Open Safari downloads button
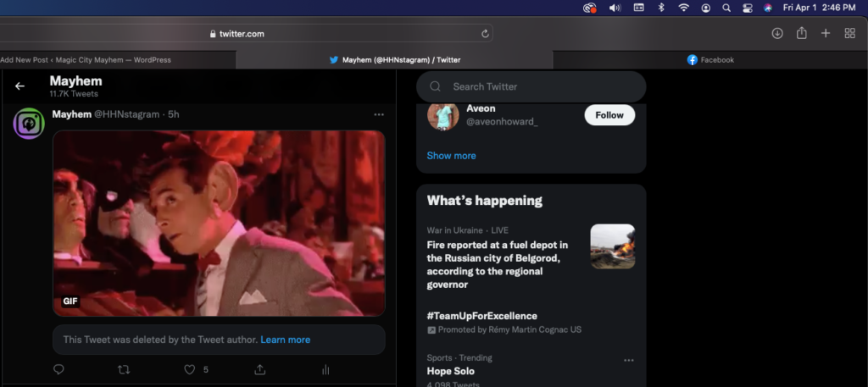 coord(777,33)
